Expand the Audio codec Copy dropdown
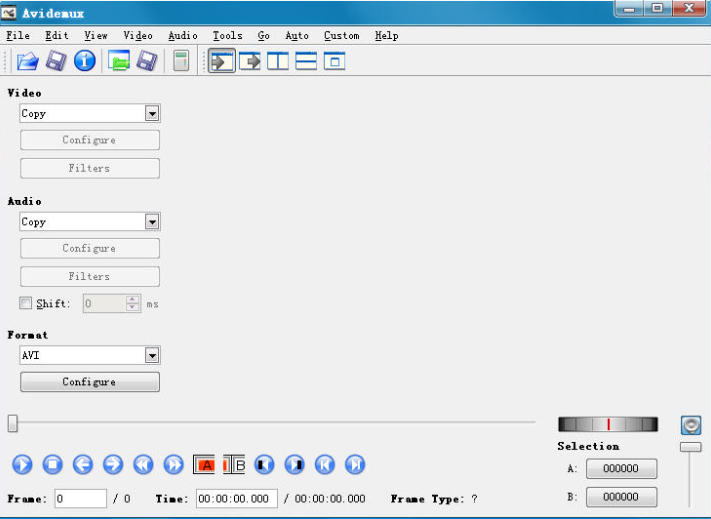This screenshot has width=711, height=519. (x=152, y=222)
